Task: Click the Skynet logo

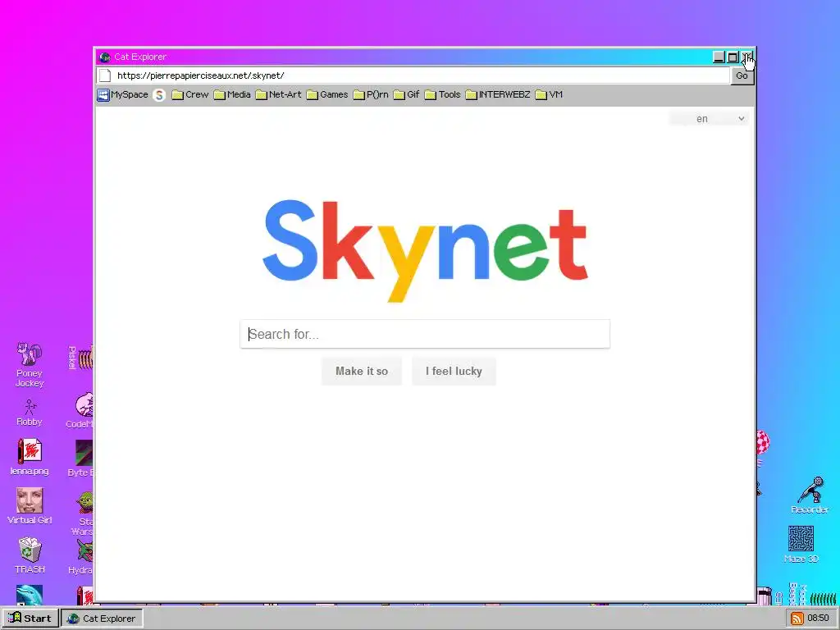Action: pos(426,250)
